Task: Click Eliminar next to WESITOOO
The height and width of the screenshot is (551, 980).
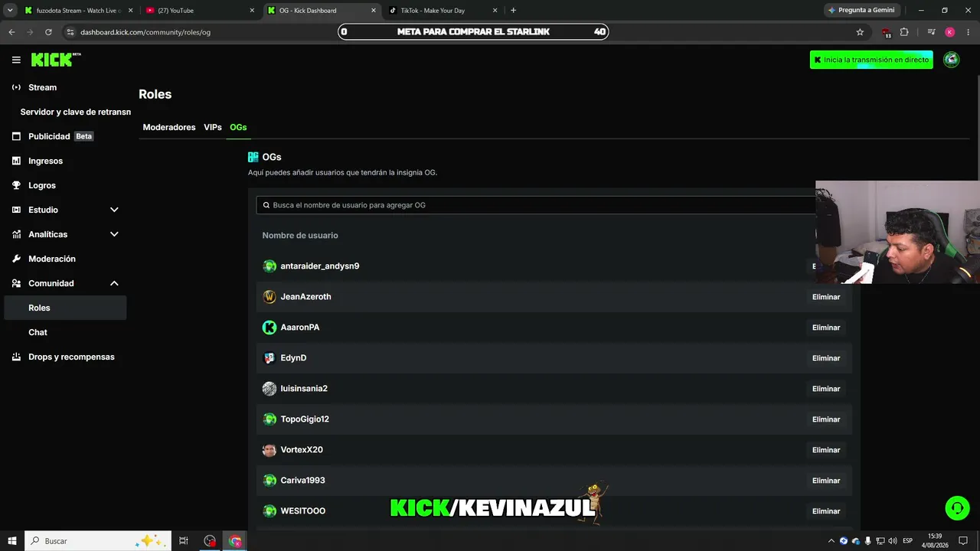Action: click(x=826, y=511)
